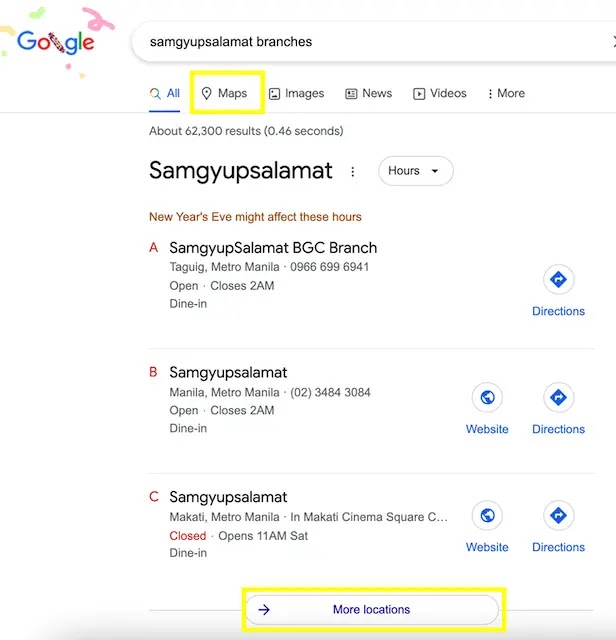Image resolution: width=616 pixels, height=640 pixels.
Task: Click the red letter A marker
Action: click(153, 247)
